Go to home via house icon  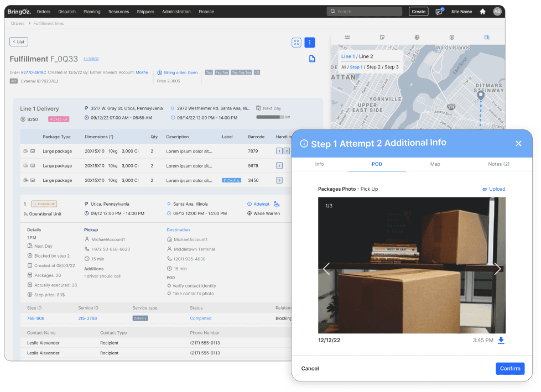pyautogui.click(x=483, y=12)
